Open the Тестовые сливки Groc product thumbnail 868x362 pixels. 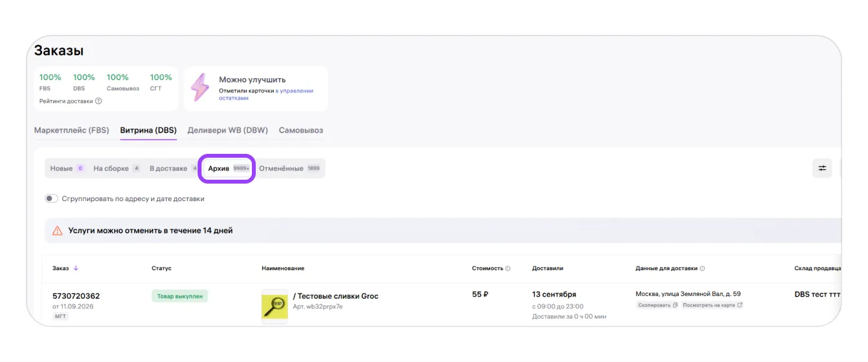pyautogui.click(x=274, y=306)
